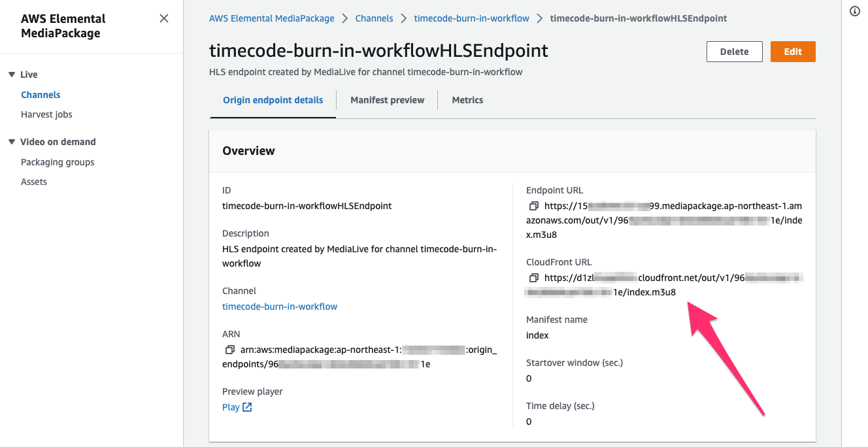Close the AWS Elemental MediaPackage sidebar
This screenshot has width=868, height=447.
tap(164, 19)
